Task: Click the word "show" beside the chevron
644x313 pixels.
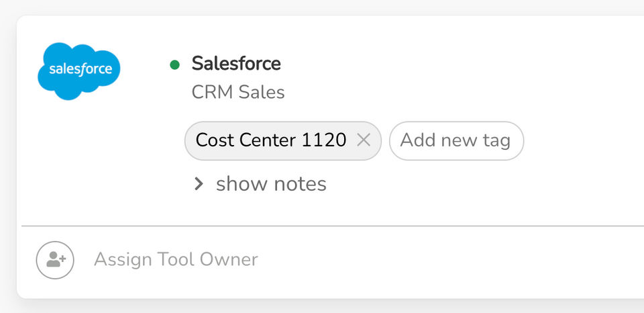Action: [239, 184]
